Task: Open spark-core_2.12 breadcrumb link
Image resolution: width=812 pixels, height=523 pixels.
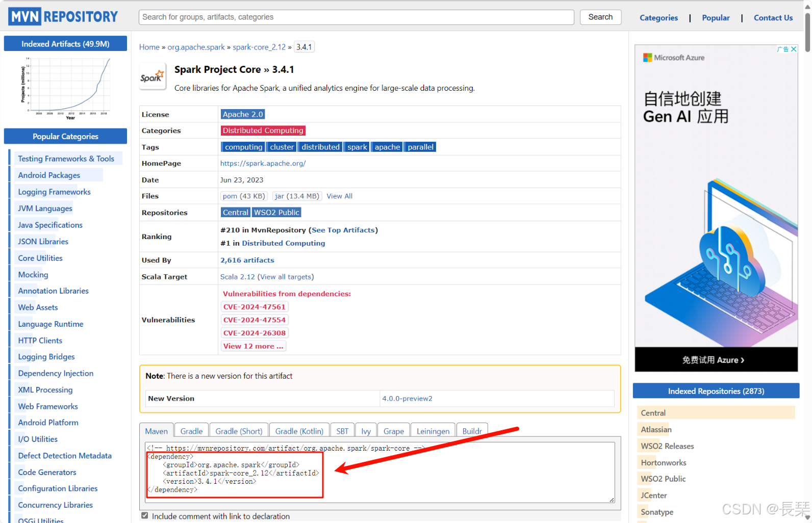Action: coord(259,47)
